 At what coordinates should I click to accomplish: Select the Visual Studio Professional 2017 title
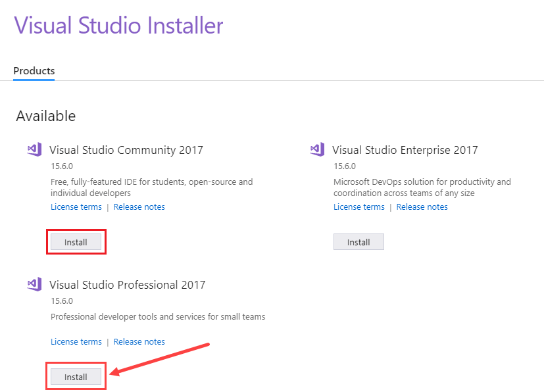128,285
